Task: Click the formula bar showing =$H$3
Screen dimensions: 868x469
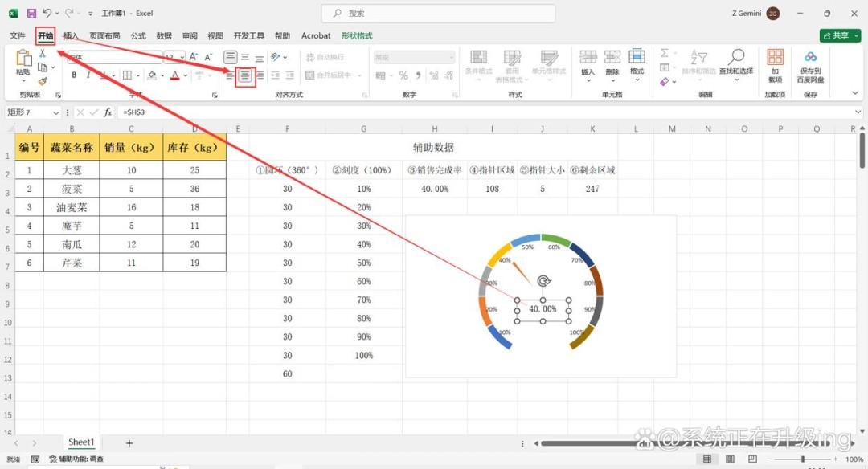Action: tap(487, 112)
